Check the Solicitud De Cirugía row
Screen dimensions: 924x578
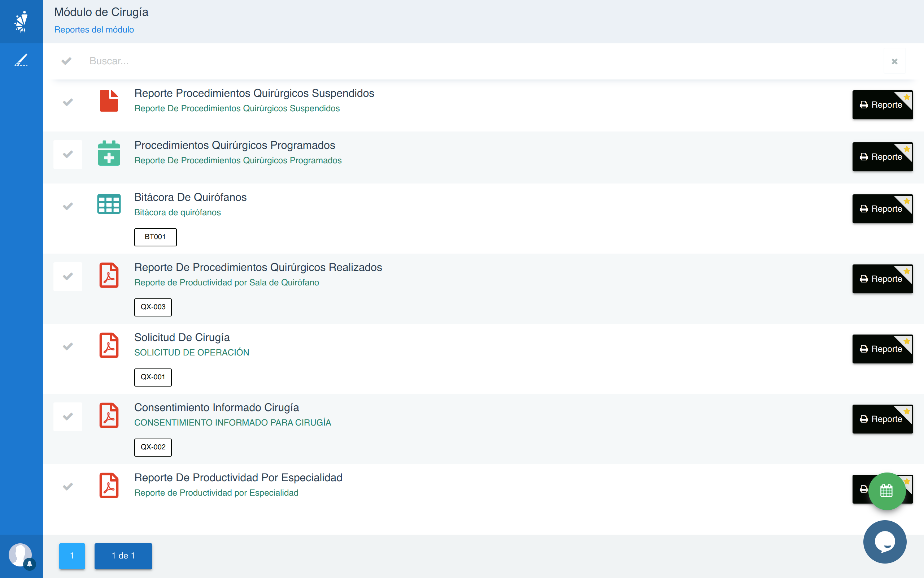pos(67,347)
